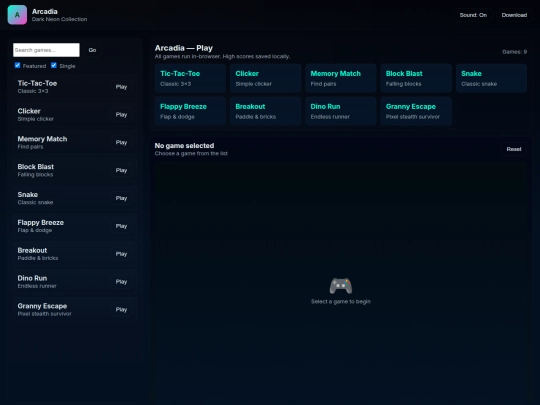
Task: Open the Snake game card
Action: pyautogui.click(x=491, y=78)
